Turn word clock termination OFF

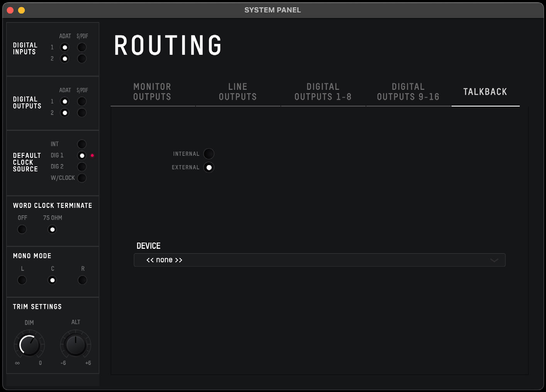pos(22,230)
